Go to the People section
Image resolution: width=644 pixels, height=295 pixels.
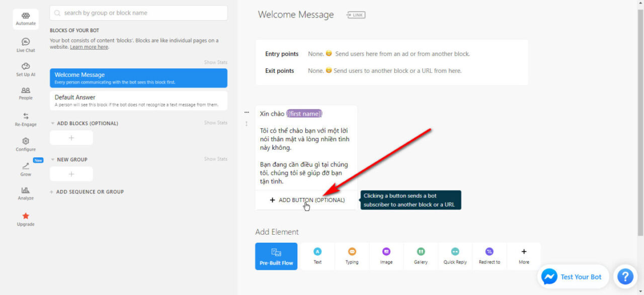pyautogui.click(x=26, y=93)
